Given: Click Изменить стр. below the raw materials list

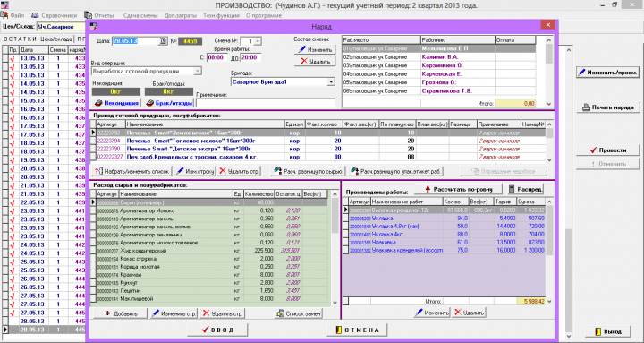Looking at the screenshot, I should point(174,313).
